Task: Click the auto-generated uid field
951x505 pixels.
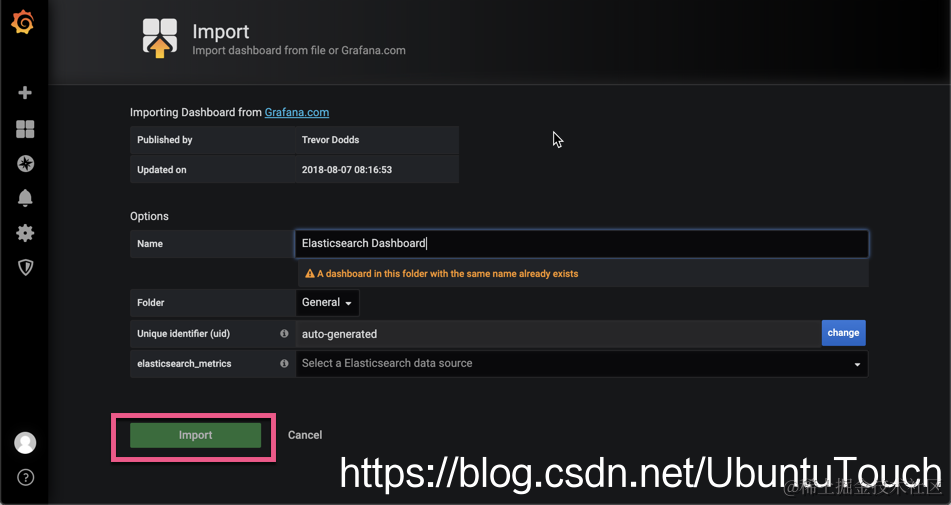Action: click(x=558, y=334)
